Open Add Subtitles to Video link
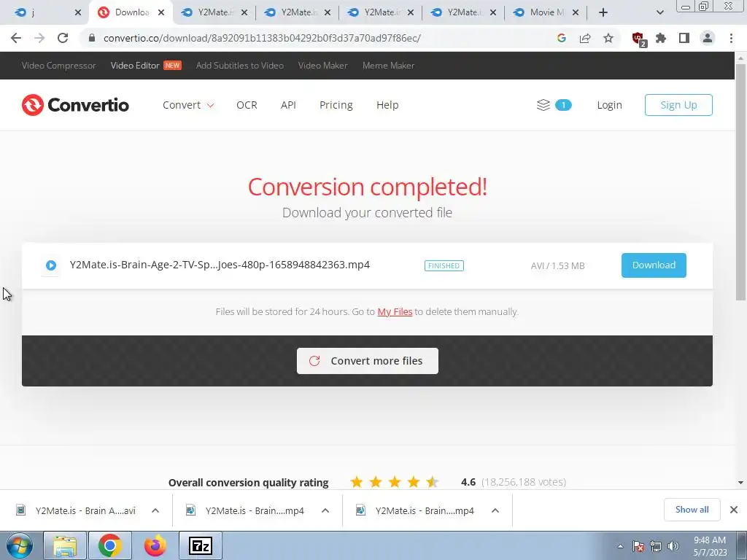Screen dimensions: 747x560 click(239, 65)
